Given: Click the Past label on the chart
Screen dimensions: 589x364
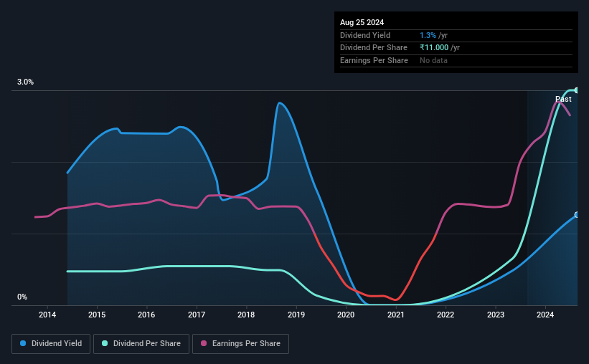Looking at the screenshot, I should [x=563, y=99].
